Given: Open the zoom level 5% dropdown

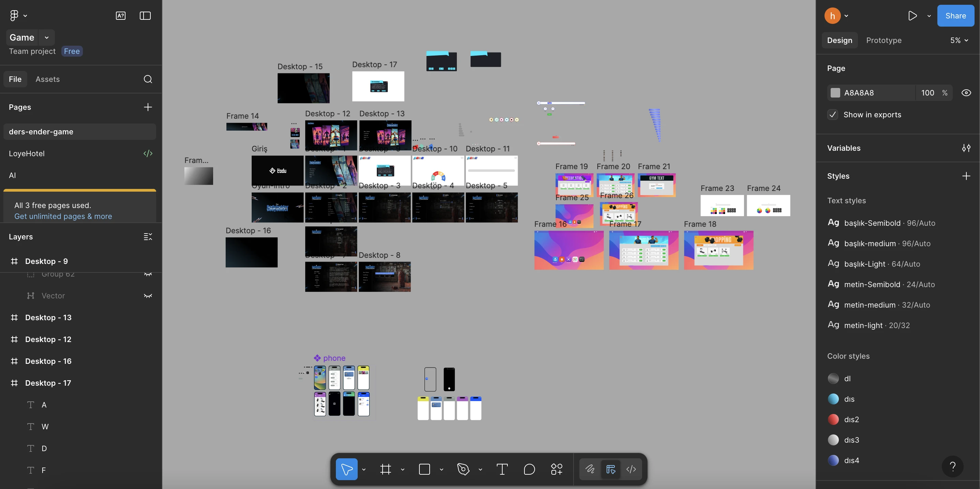Looking at the screenshot, I should click(959, 40).
